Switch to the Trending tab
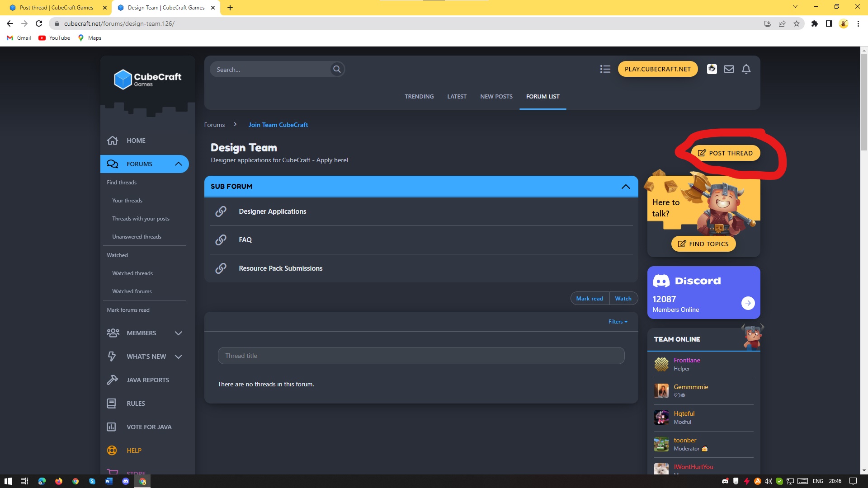 (419, 97)
